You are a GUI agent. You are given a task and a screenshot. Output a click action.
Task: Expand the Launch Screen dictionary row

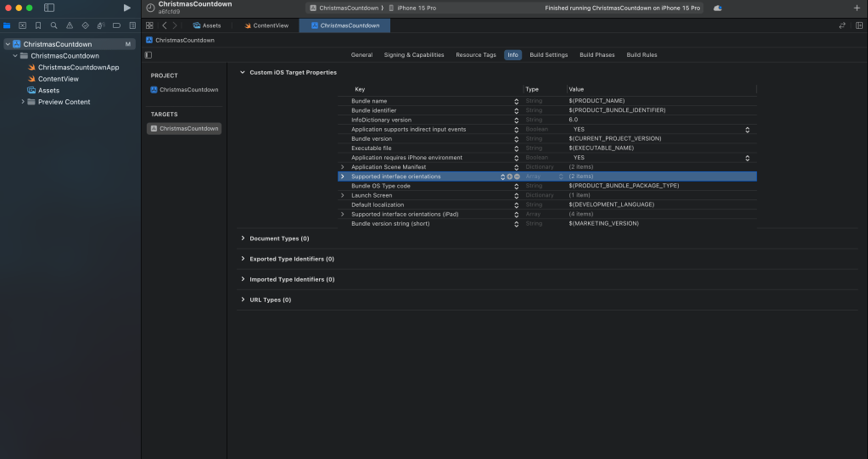pos(343,195)
